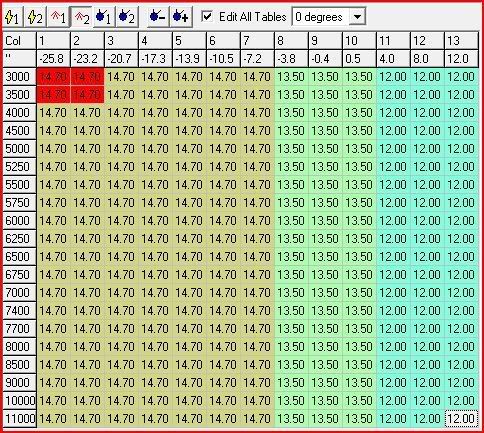Click the 14.70 cell at 7000 column 4
This screenshot has height=433, width=484.
155,293
